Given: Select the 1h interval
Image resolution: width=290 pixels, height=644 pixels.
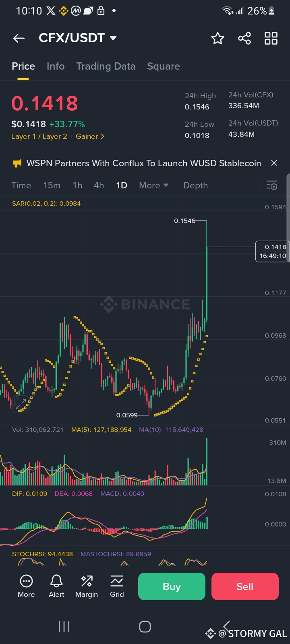Looking at the screenshot, I should tap(77, 186).
